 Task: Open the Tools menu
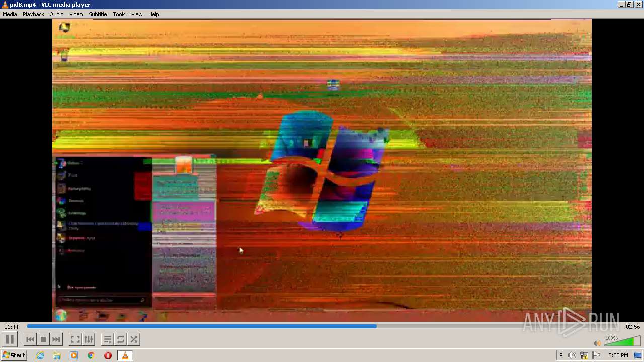119,14
